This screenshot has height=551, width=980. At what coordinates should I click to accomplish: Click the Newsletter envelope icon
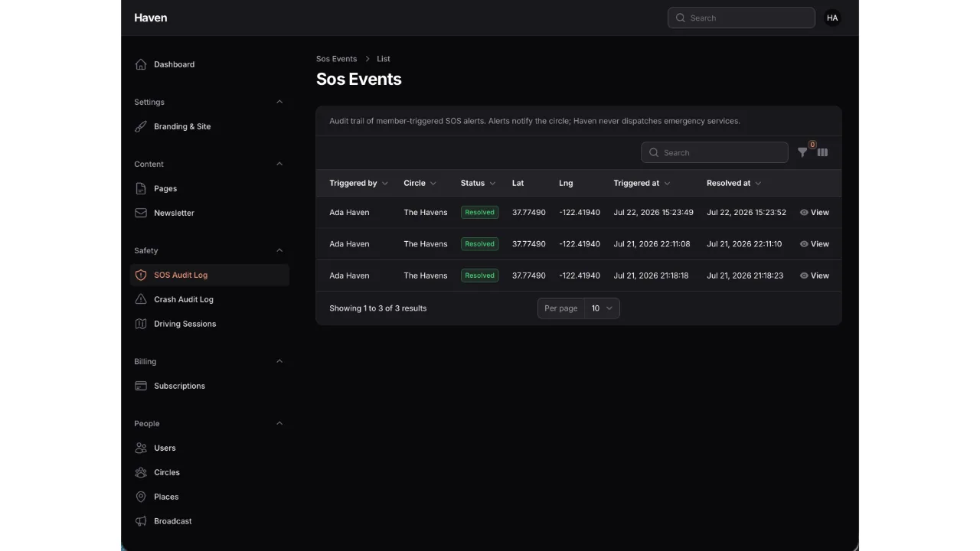click(141, 213)
